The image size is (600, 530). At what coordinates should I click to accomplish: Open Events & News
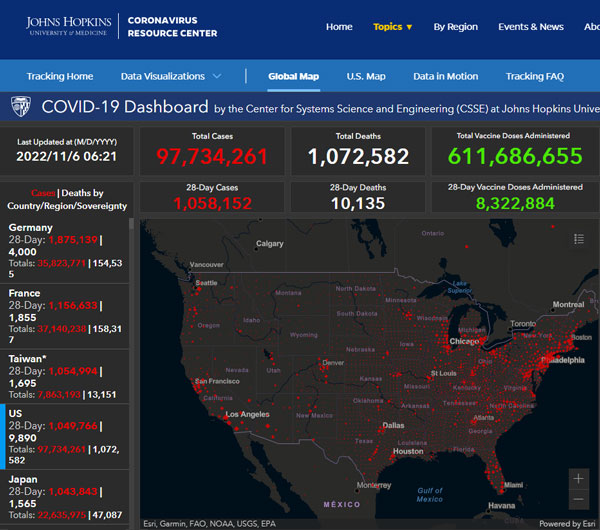coord(531,27)
